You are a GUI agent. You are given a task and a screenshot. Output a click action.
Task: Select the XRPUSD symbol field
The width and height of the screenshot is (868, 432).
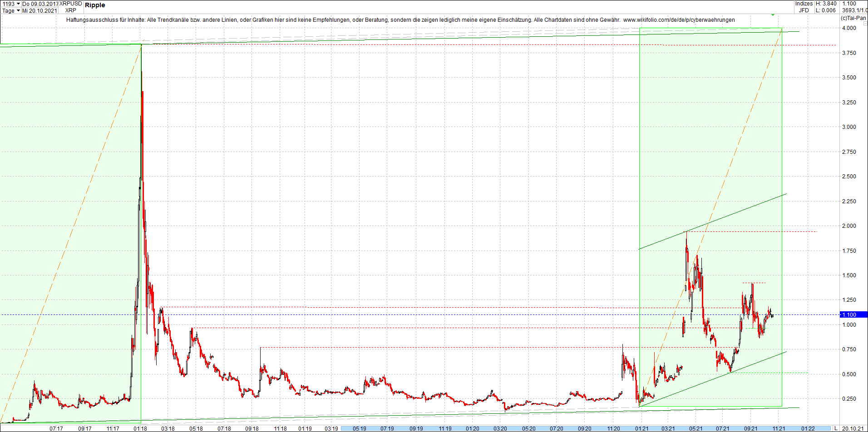[x=69, y=3]
